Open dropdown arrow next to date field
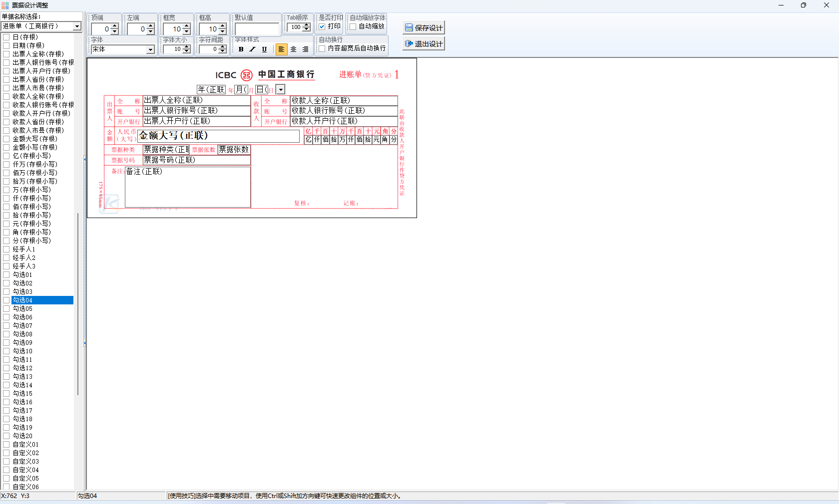This screenshot has height=504, width=839. pyautogui.click(x=281, y=89)
